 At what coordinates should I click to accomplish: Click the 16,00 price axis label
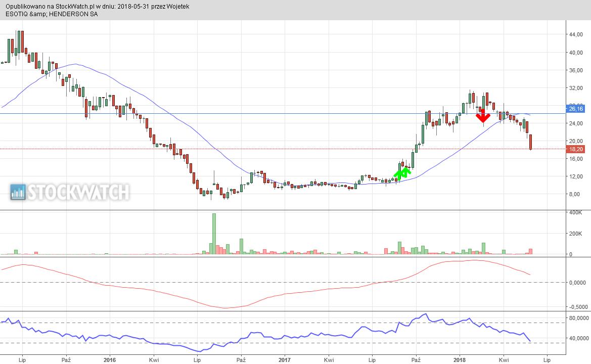click(576, 159)
